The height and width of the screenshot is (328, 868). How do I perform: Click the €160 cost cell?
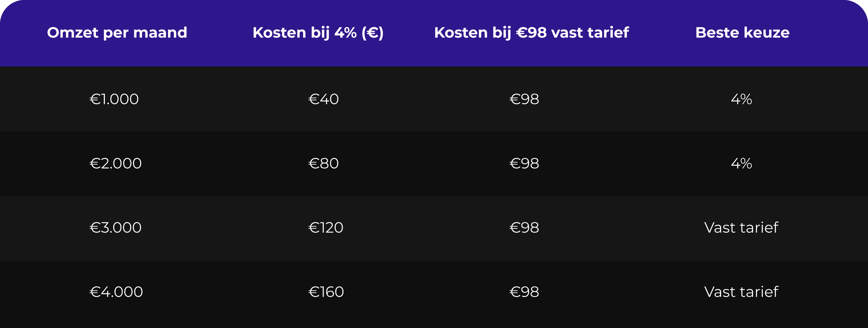(326, 292)
